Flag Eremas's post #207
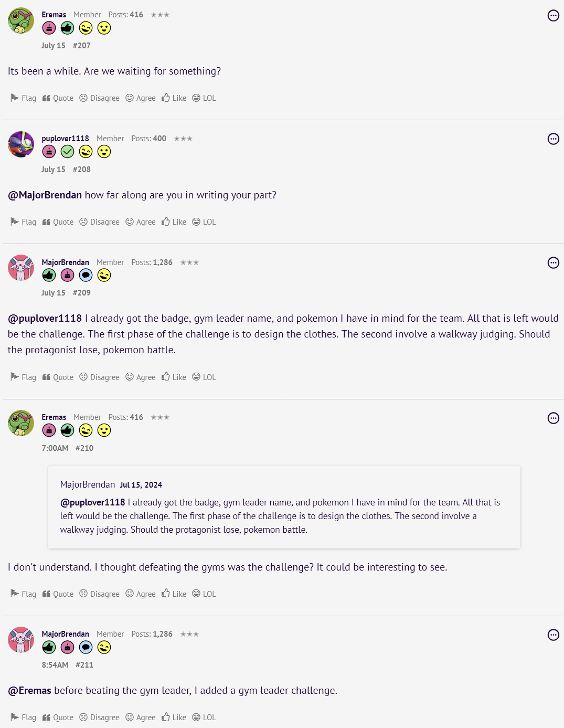Viewport: 564px width, 728px height. [x=24, y=98]
